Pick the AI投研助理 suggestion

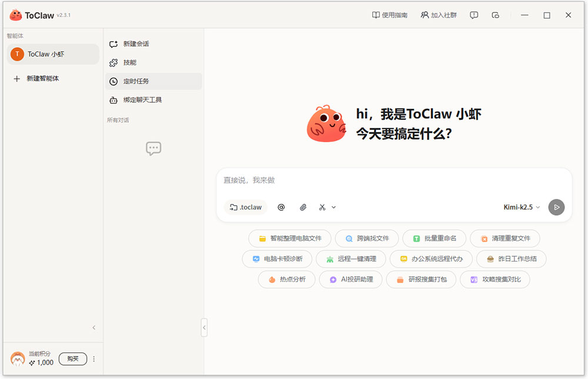pyautogui.click(x=350, y=280)
